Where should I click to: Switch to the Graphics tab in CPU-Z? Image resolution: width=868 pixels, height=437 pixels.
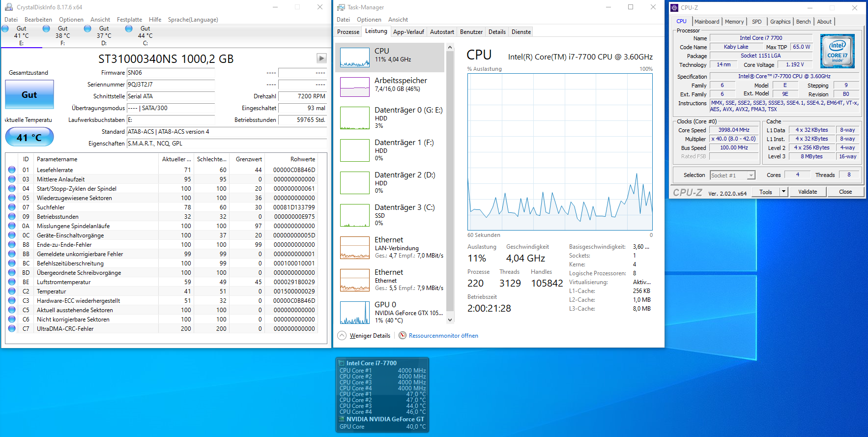(780, 22)
